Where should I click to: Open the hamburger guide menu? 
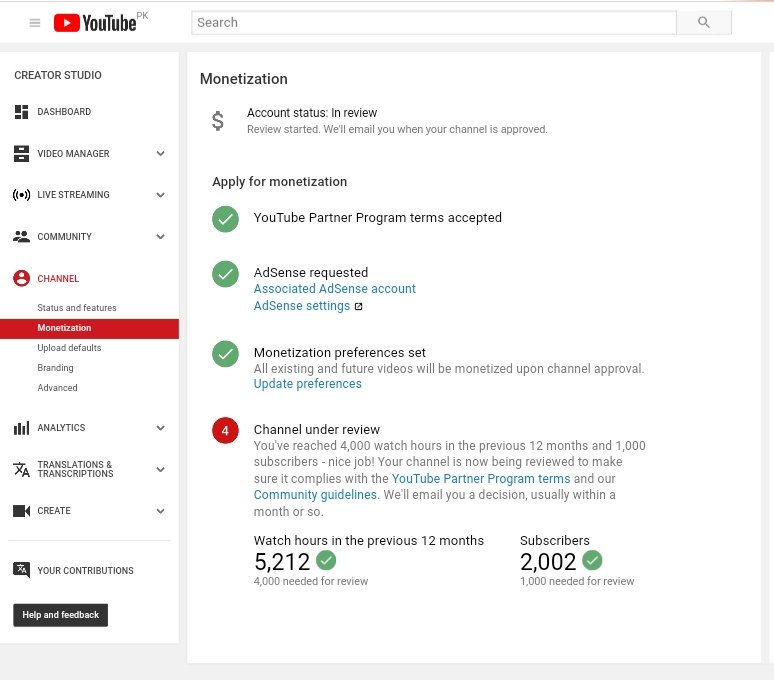(x=35, y=23)
